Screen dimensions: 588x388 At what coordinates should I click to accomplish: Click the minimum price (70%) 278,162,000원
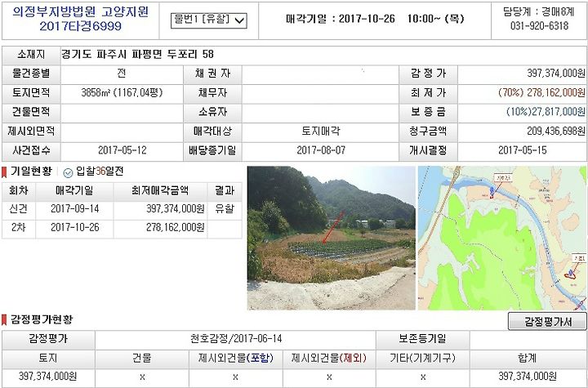pos(541,92)
